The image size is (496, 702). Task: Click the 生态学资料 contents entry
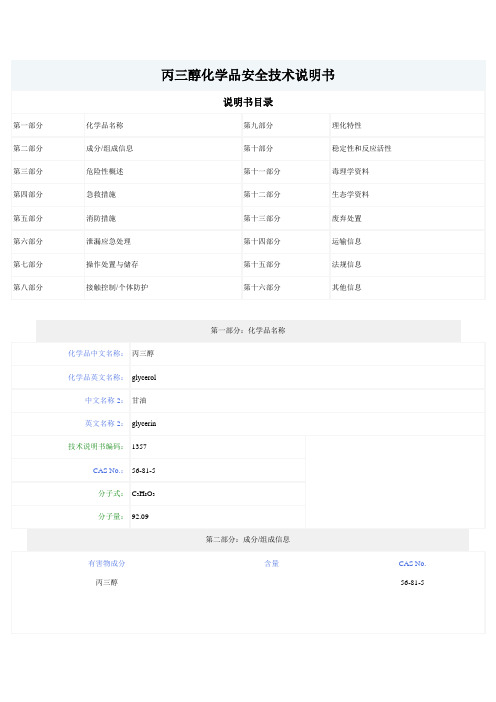[x=351, y=194]
